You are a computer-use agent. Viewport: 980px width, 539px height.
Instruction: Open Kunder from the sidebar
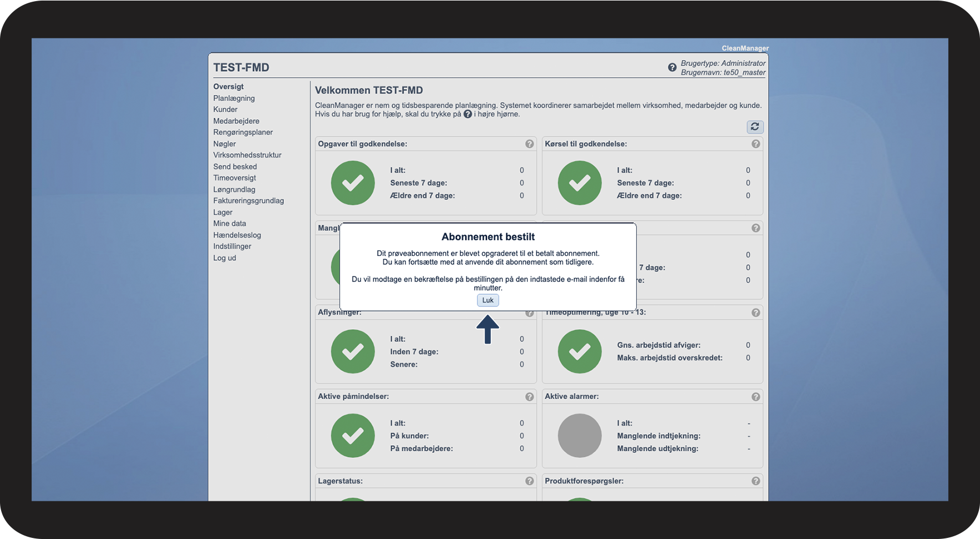click(225, 109)
